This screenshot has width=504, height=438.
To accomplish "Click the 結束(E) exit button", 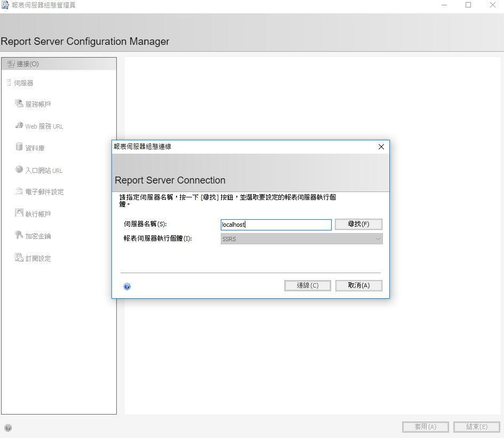I will pos(476,427).
